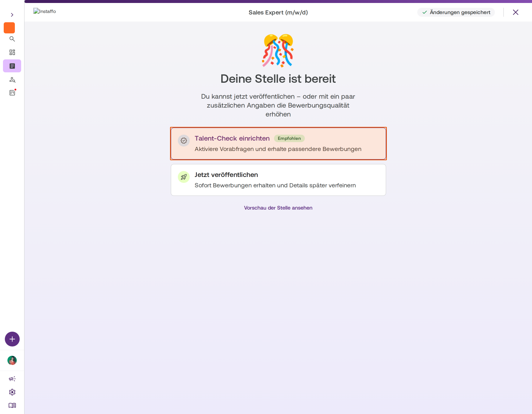
Task: Click the Sales Expert (m/w/d) title
Action: pyautogui.click(x=278, y=12)
